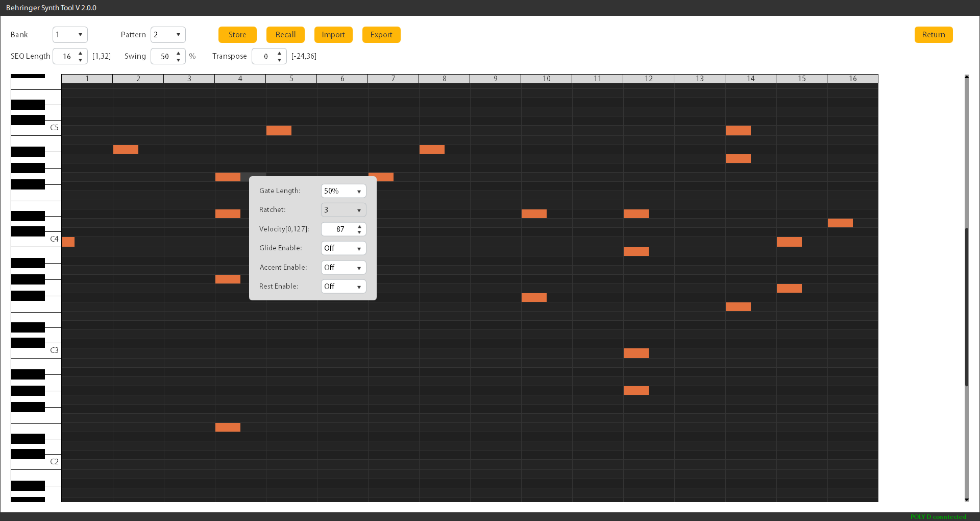Viewport: 980px width, 521px height.
Task: Export the current sequence
Action: click(x=381, y=35)
